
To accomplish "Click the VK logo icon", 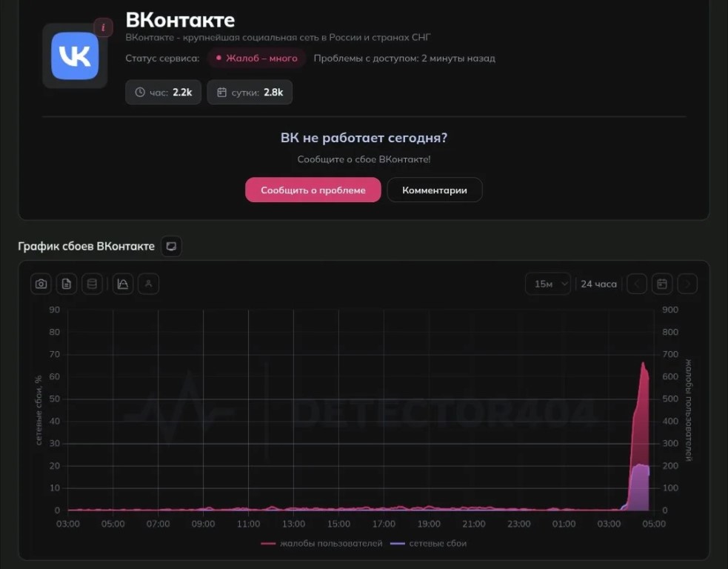I will tap(75, 56).
